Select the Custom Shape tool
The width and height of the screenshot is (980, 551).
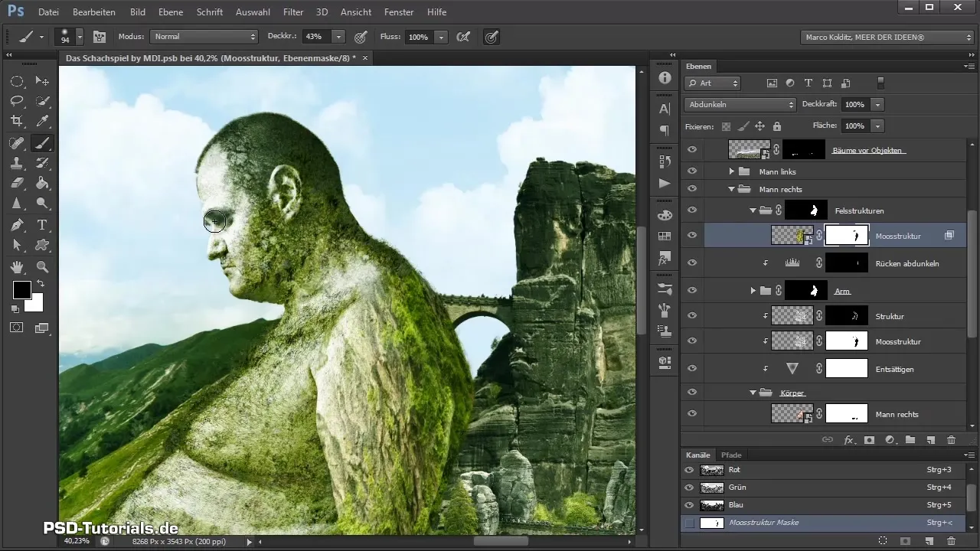pyautogui.click(x=43, y=245)
